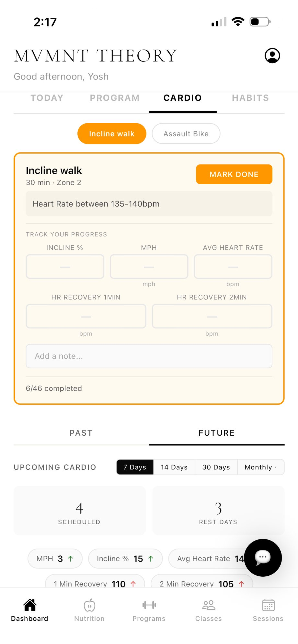Screen dimensions: 298x644
Task: Switch to the PAST tab
Action: [81, 433]
